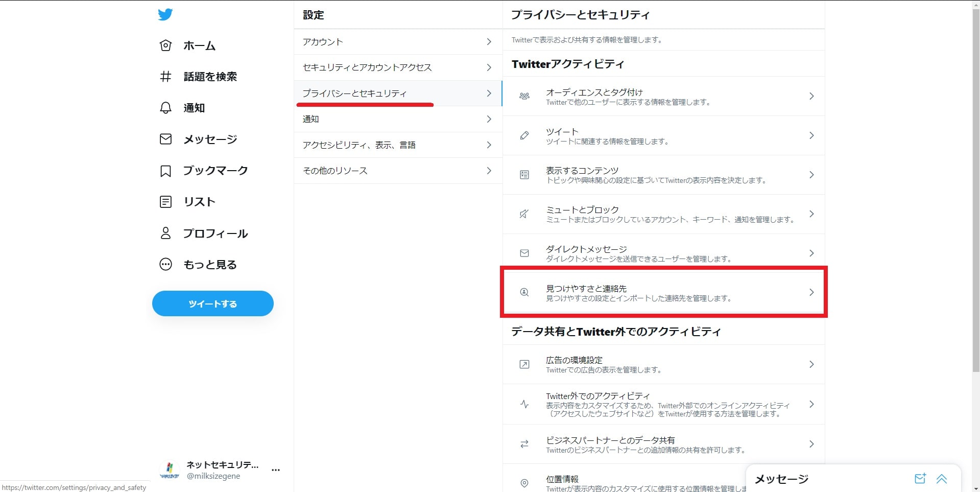Expand メッセージ drawer with double-chevron icon
980x492 pixels.
tap(942, 479)
